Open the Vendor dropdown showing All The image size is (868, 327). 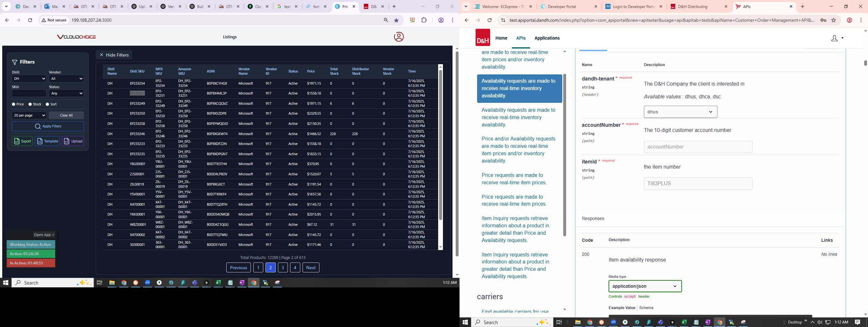tap(66, 79)
